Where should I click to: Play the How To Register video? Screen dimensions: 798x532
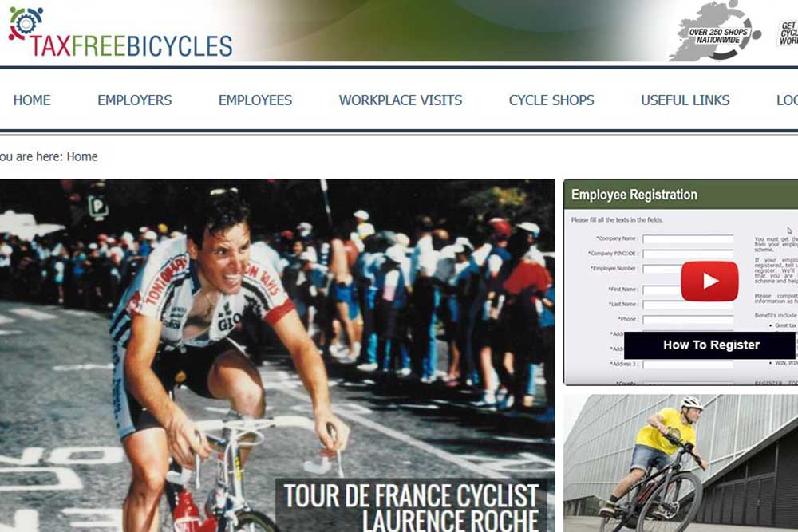click(709, 282)
